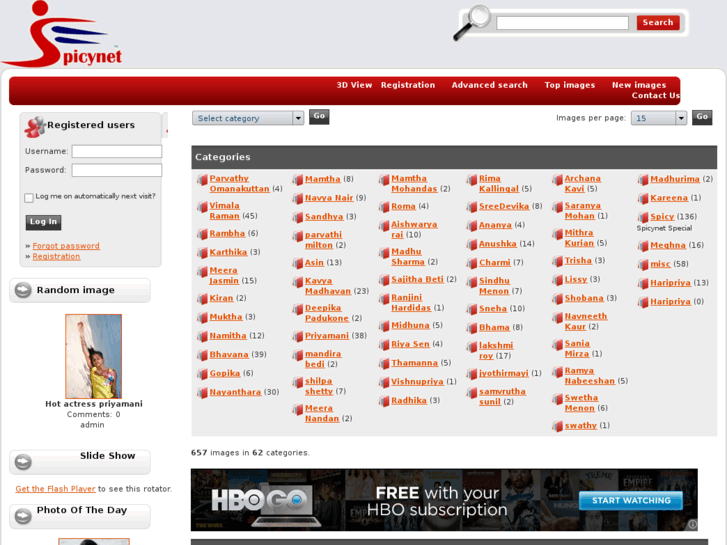Viewport: 727px width, 545px height.
Task: Open the Parvathy Omanakuttan category link
Action: pos(239,184)
